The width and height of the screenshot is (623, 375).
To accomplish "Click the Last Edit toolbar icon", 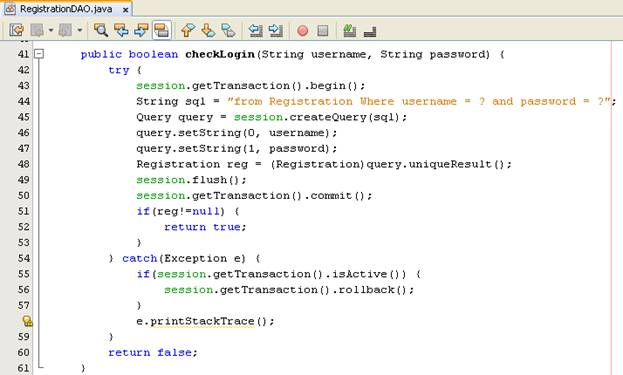I will [17, 30].
